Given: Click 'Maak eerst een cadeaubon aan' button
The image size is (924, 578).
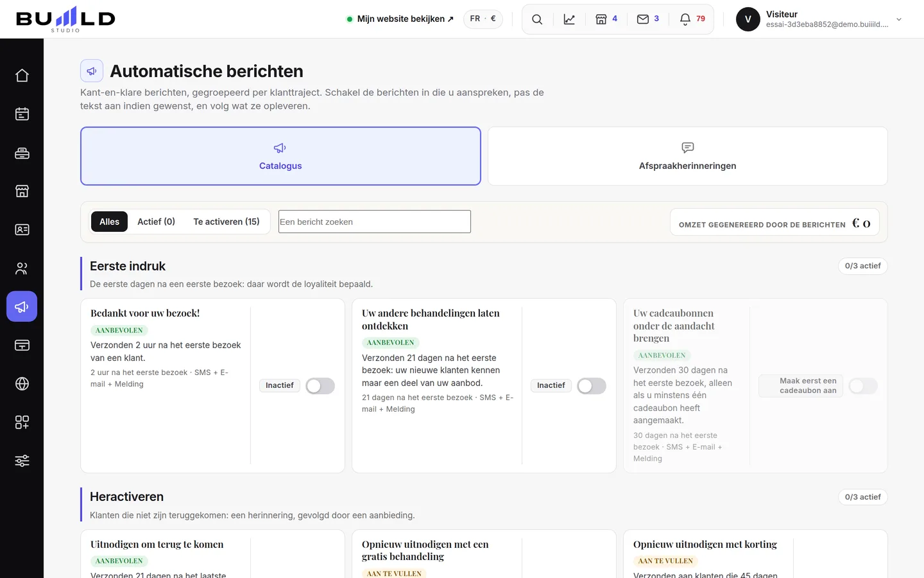Looking at the screenshot, I should coord(801,386).
